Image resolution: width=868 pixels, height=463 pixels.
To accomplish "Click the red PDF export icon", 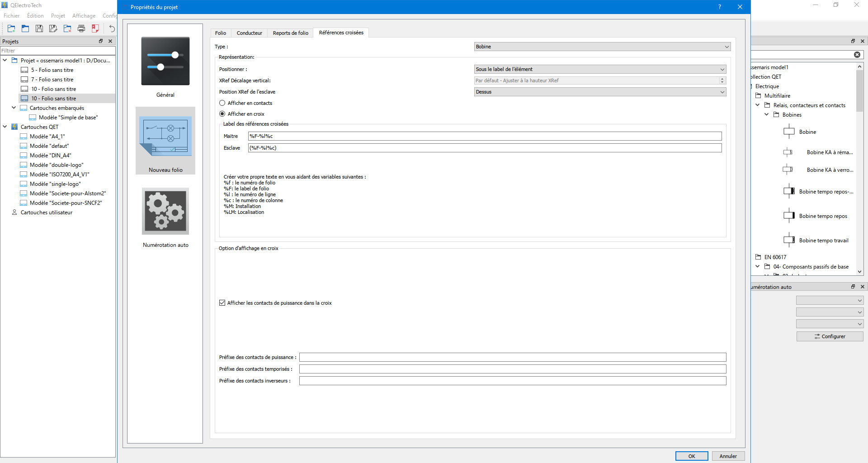I will [95, 28].
